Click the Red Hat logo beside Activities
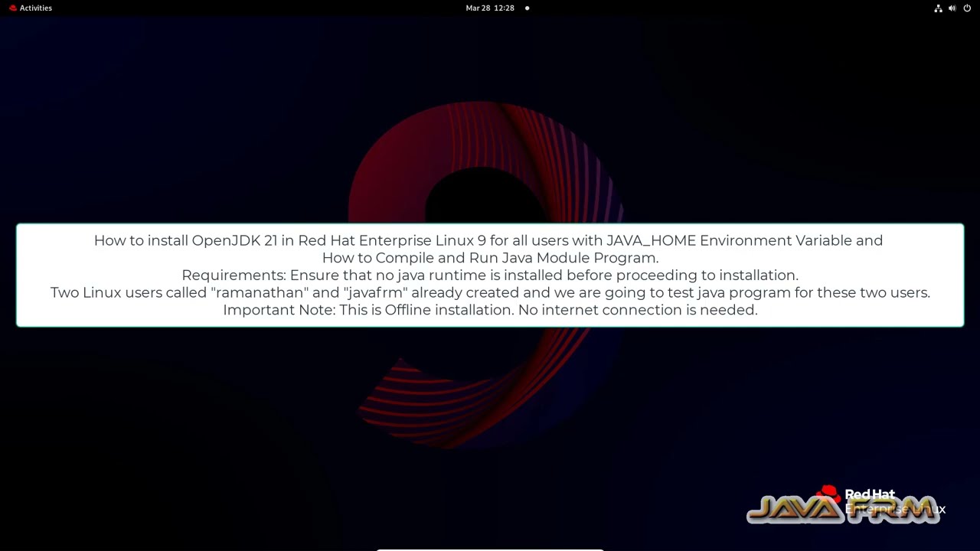This screenshot has width=980, height=551. tap(12, 8)
